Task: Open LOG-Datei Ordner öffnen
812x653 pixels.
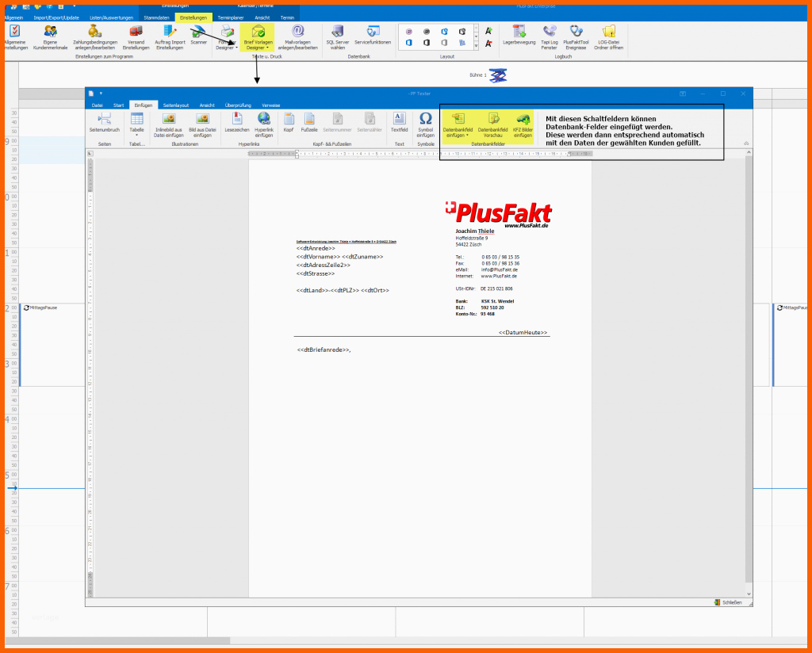Action: point(609,36)
